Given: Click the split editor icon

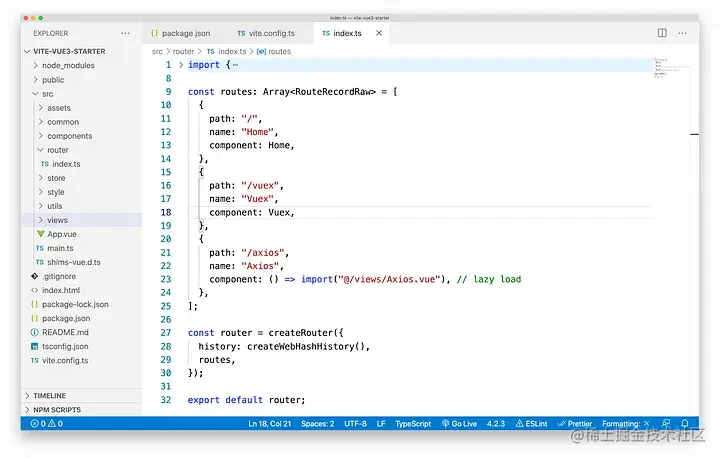Looking at the screenshot, I should (x=662, y=33).
